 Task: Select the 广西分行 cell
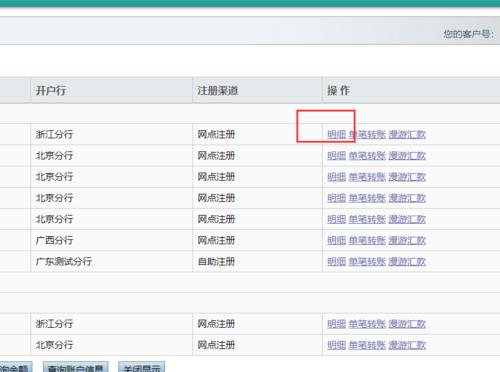coord(111,240)
